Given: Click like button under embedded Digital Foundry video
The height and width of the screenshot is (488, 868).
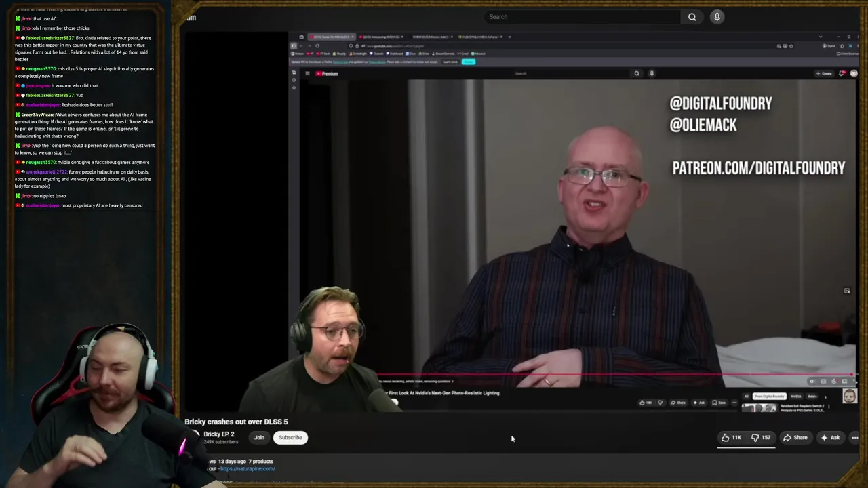Looking at the screenshot, I should click(x=646, y=403).
